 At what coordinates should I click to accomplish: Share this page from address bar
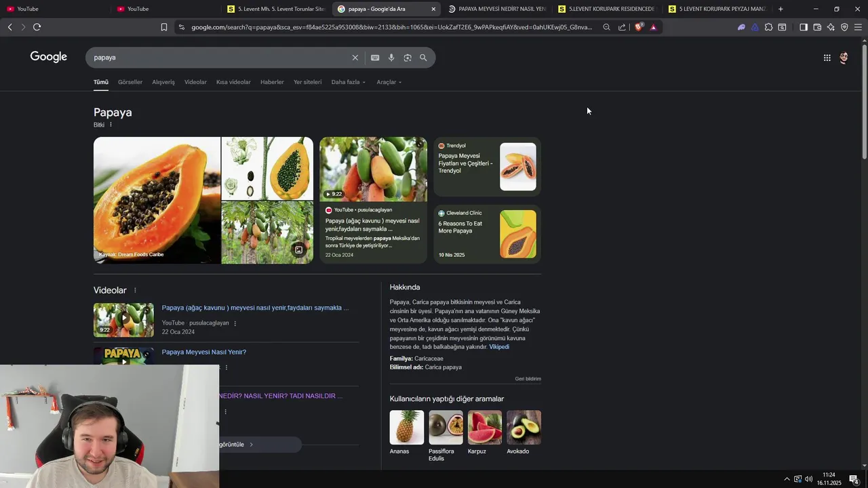pos(622,27)
